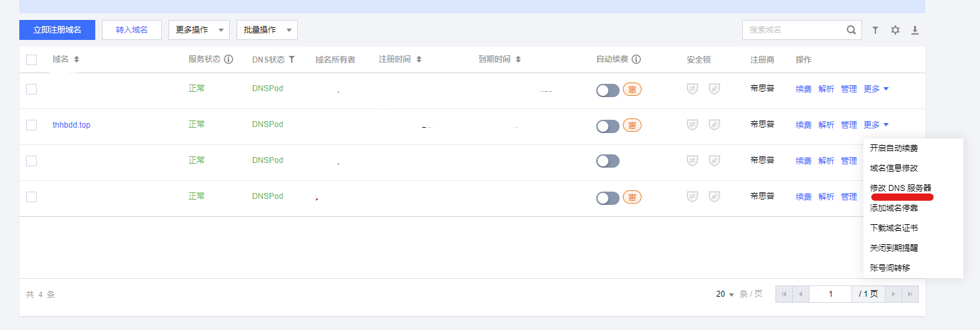The width and height of the screenshot is (980, 330).
Task: Click DNS状态 column filter icon
Action: pyautogui.click(x=292, y=59)
